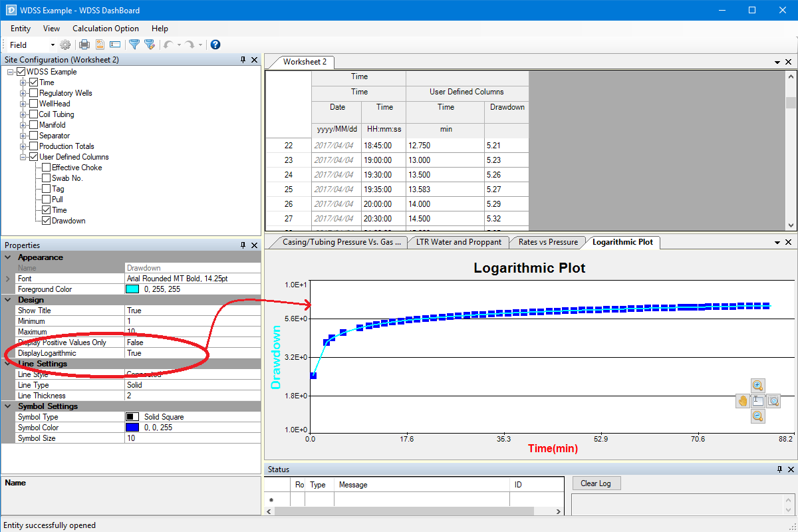Click the DisplayLogarithmic True value
This screenshot has width=798, height=532.
click(193, 353)
